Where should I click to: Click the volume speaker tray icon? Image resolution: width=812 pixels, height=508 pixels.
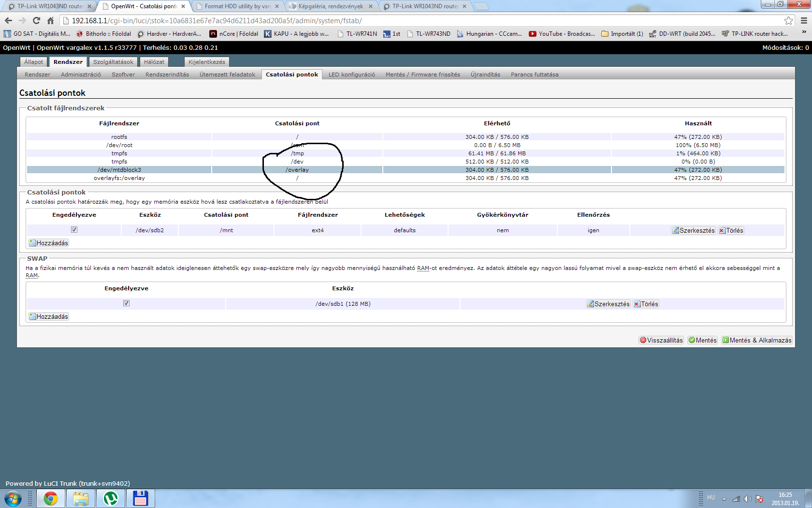coord(747,499)
